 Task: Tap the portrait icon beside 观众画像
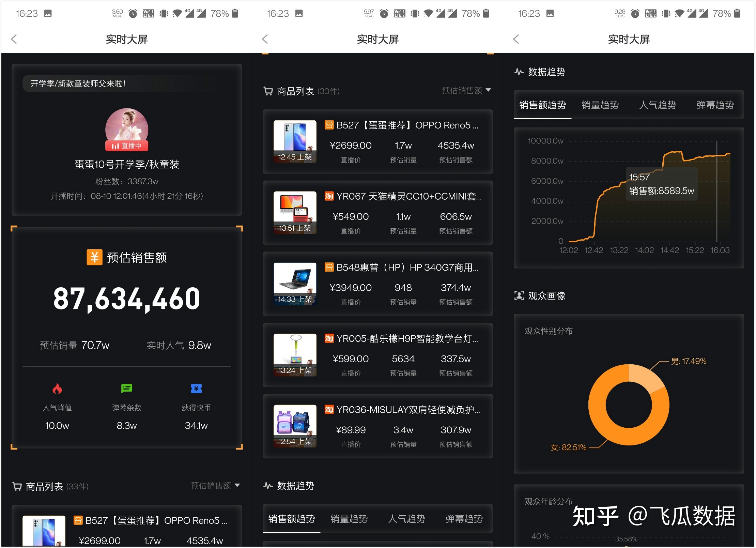point(519,295)
